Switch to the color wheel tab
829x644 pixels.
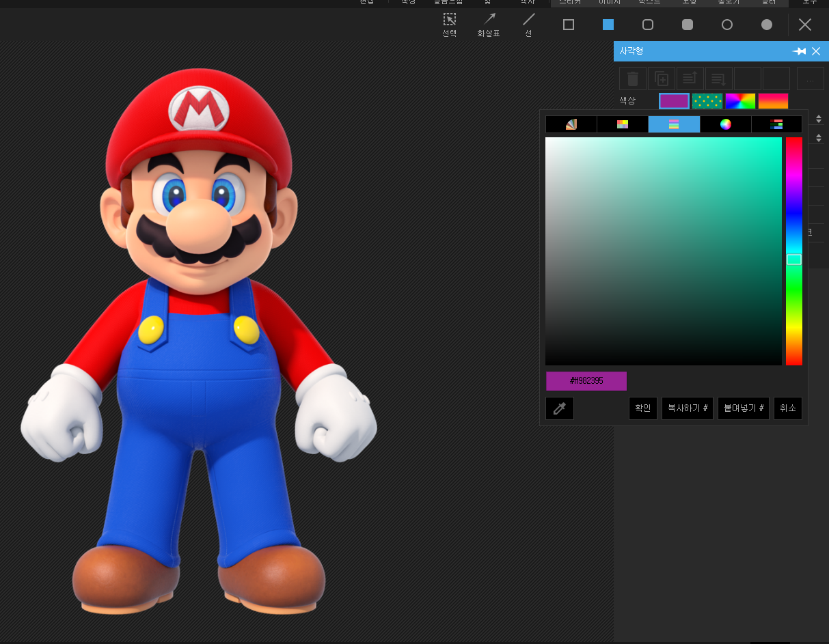pyautogui.click(x=726, y=124)
